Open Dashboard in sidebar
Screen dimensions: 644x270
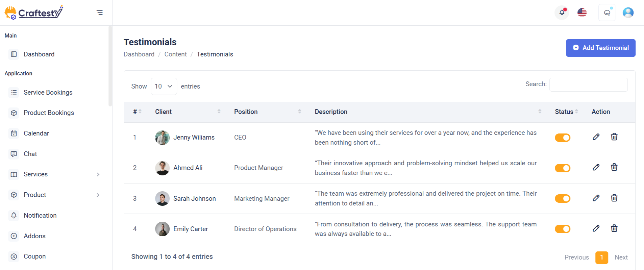[39, 54]
